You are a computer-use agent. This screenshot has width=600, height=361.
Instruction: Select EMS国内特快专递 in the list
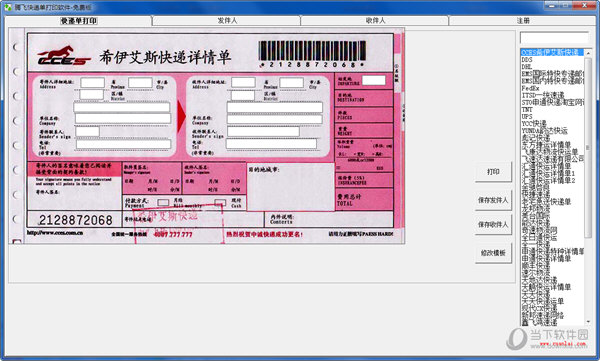552,81
